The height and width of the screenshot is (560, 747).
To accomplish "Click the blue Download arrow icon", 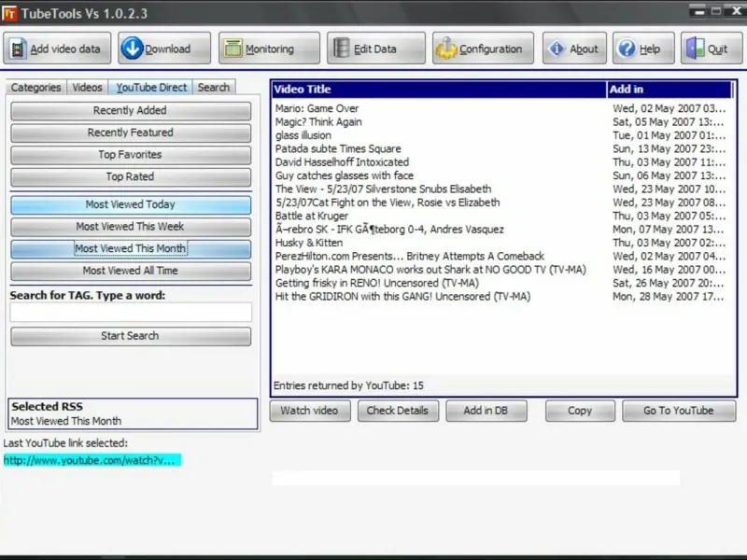I will [x=132, y=49].
